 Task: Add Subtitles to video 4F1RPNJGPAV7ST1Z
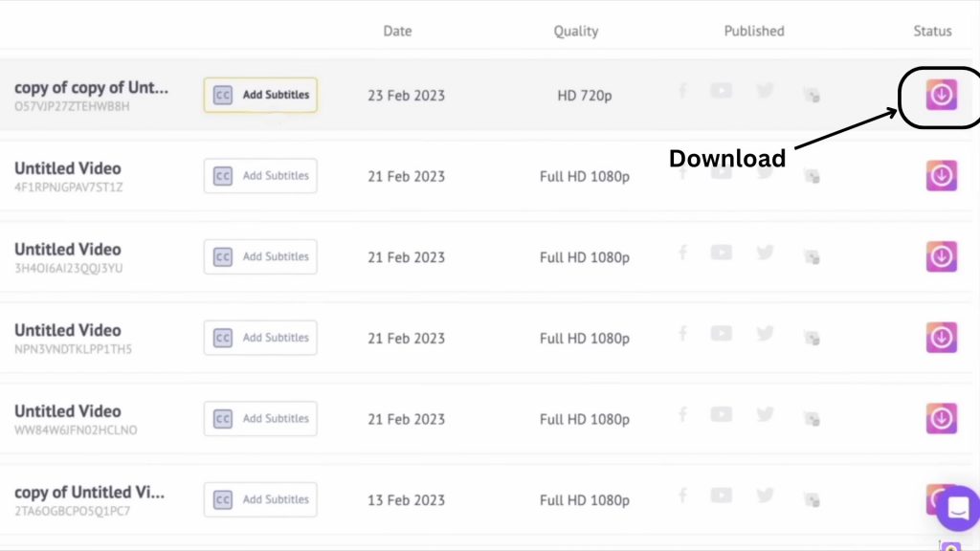click(260, 176)
